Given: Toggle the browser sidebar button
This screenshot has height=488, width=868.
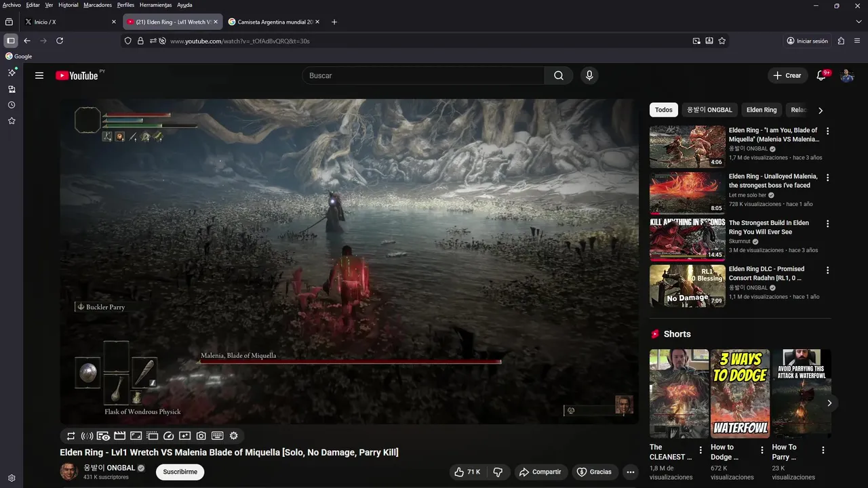Looking at the screenshot, I should pyautogui.click(x=10, y=41).
